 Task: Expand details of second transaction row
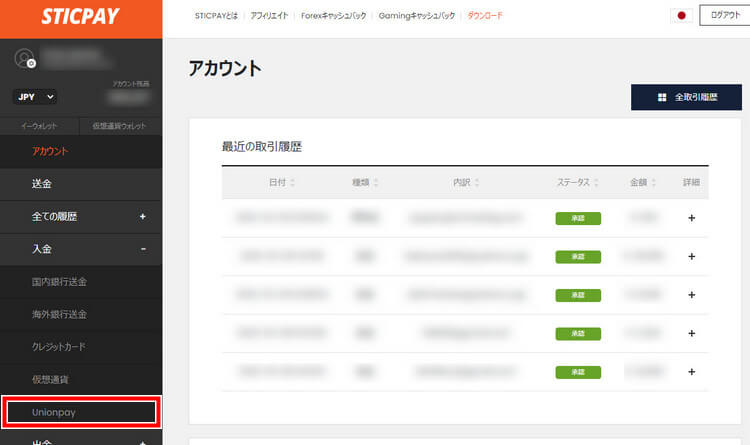coord(692,256)
